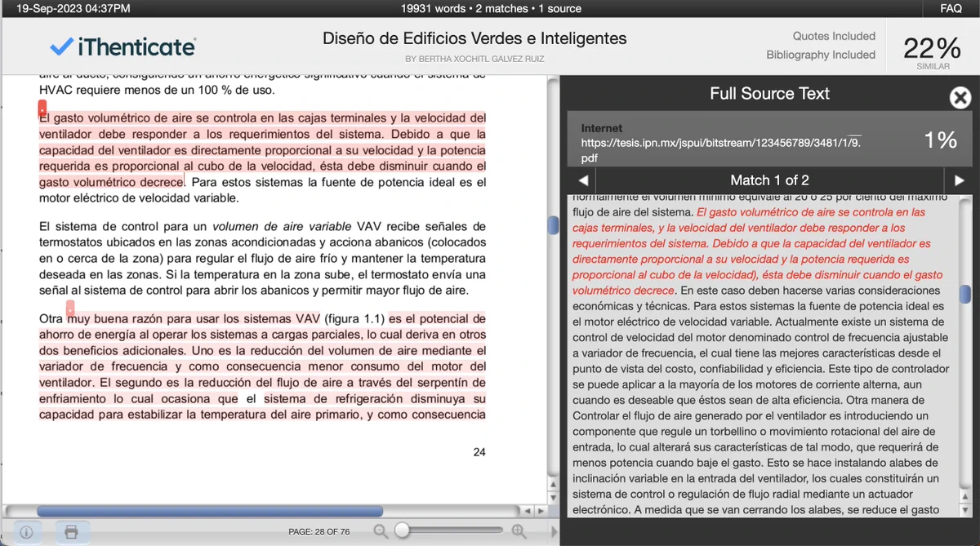The height and width of the screenshot is (546, 980).
Task: Click the iThenticate logo
Action: coord(122,47)
